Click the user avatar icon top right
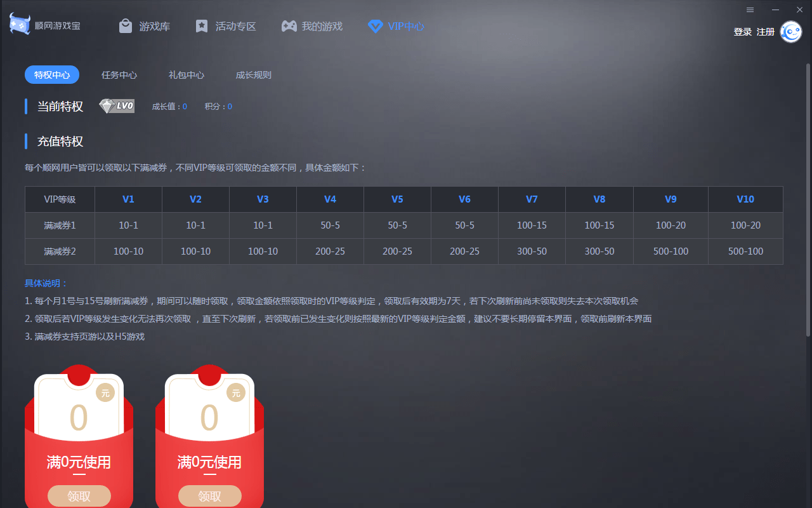 [x=790, y=31]
